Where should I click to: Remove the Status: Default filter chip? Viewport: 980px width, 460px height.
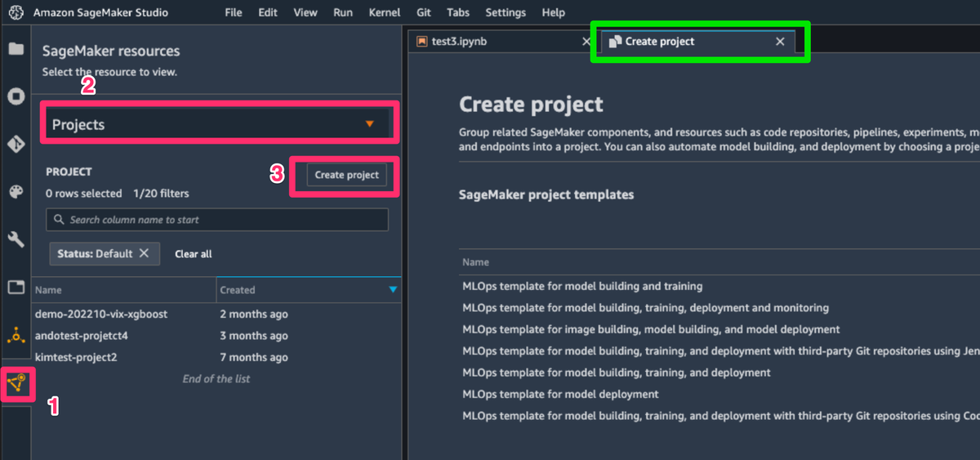point(145,253)
